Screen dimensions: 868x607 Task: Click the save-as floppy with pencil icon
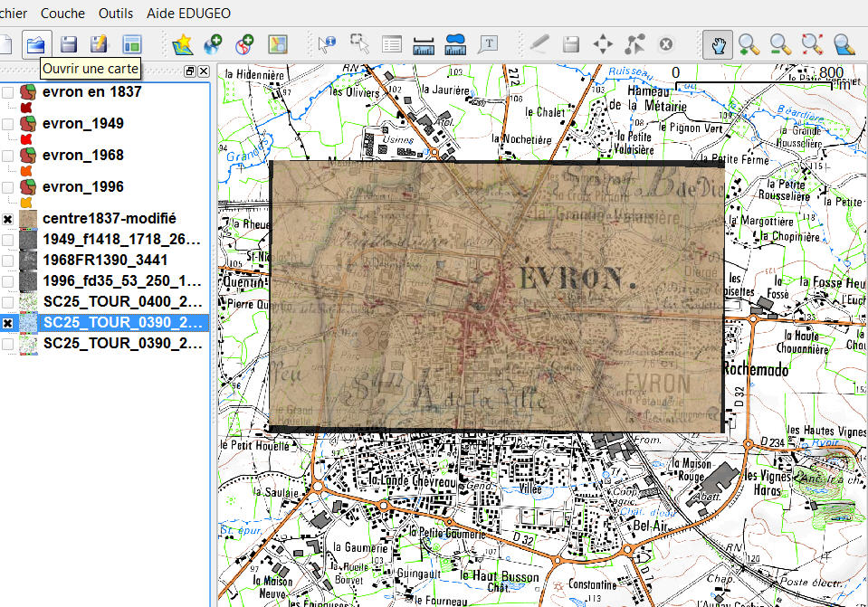[x=100, y=43]
